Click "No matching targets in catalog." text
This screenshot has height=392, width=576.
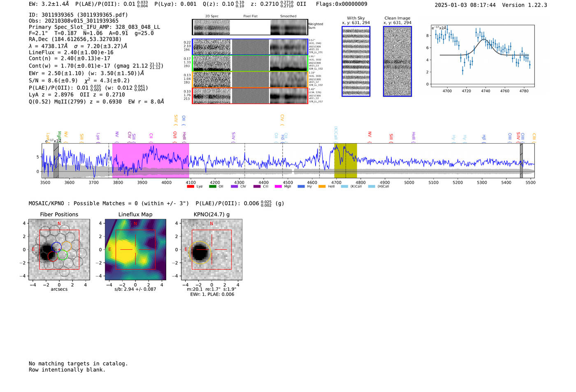tap(78, 364)
